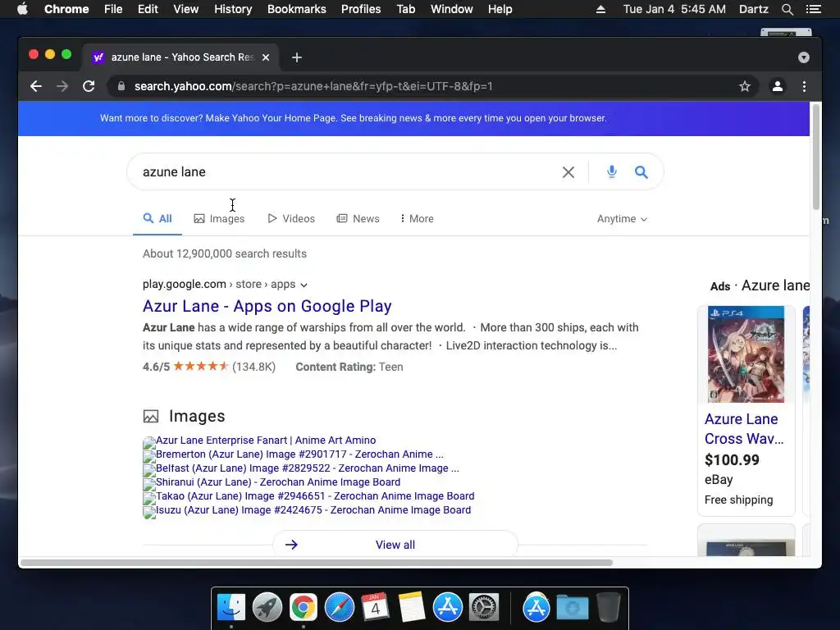Open the tab search dropdown arrow
The height and width of the screenshot is (630, 840).
(x=804, y=57)
